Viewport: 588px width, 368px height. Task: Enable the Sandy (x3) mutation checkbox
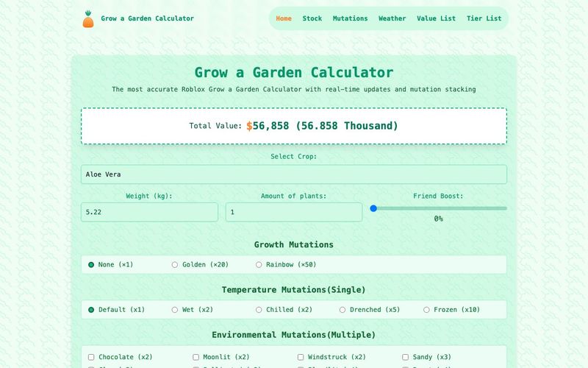[406, 357]
